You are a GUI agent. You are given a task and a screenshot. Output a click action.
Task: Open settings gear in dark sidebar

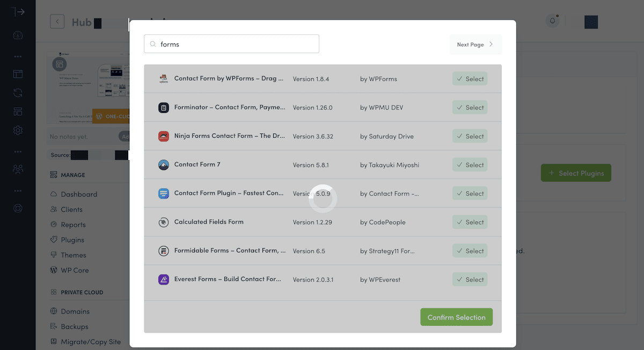pyautogui.click(x=18, y=130)
